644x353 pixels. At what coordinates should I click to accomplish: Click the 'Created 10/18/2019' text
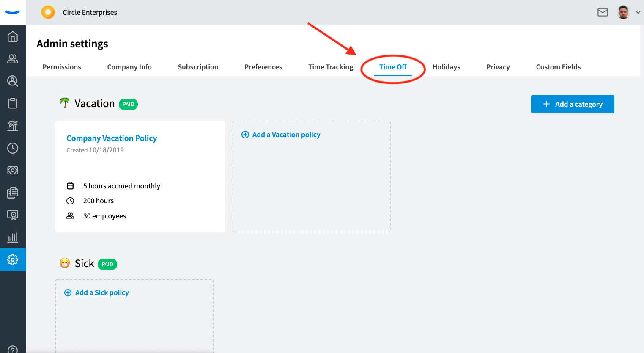tap(95, 150)
